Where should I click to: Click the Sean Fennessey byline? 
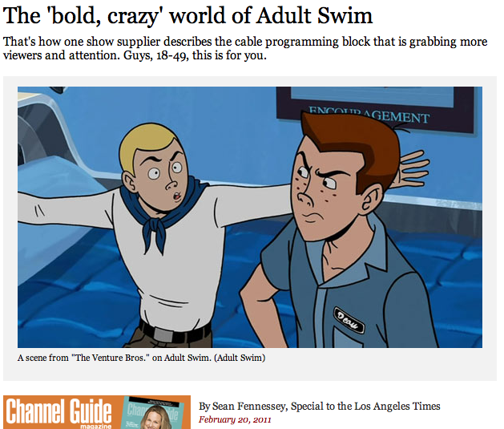point(319,407)
